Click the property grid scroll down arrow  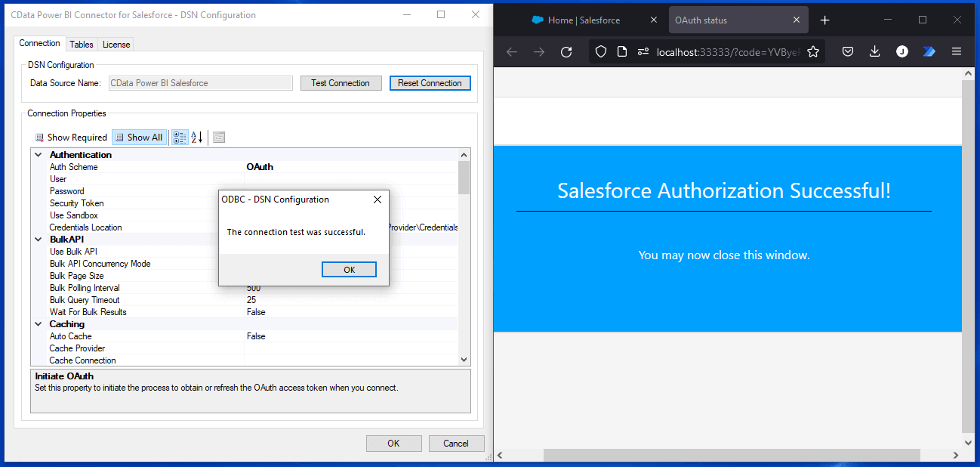tap(464, 360)
